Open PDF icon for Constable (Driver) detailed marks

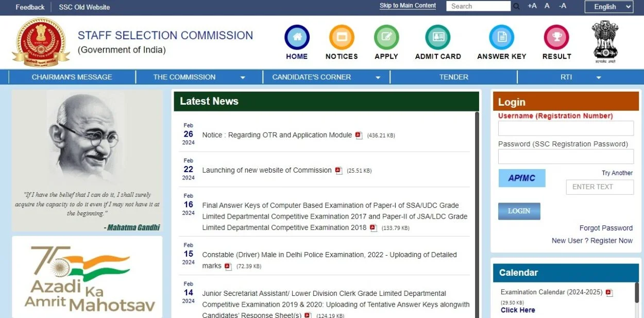(x=228, y=266)
